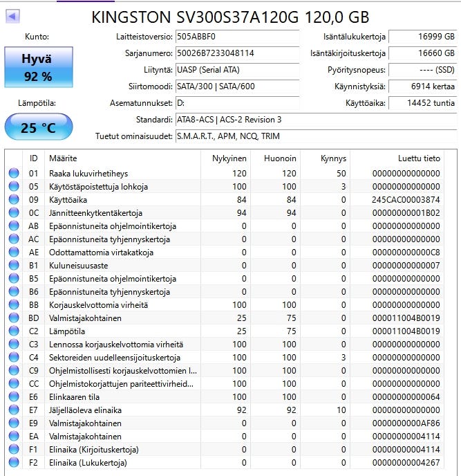Click the SATA/300 | SATA/600 transfer mode field

coord(238,86)
